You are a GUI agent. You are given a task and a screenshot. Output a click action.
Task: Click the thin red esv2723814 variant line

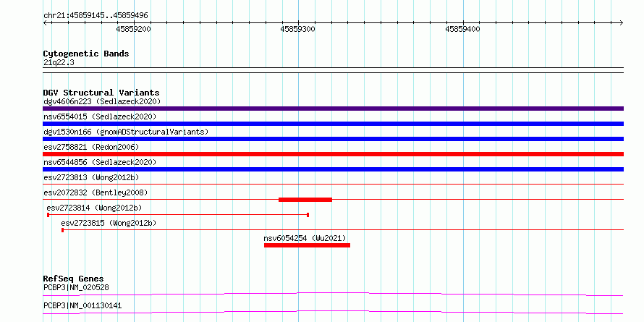(178, 215)
